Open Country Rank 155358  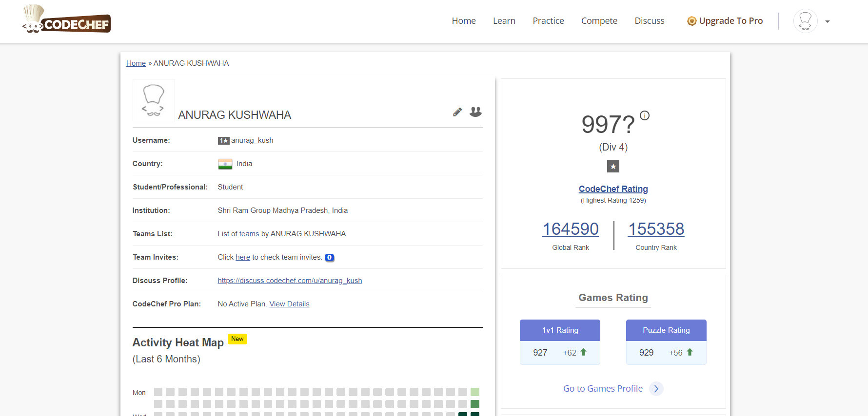click(x=656, y=229)
